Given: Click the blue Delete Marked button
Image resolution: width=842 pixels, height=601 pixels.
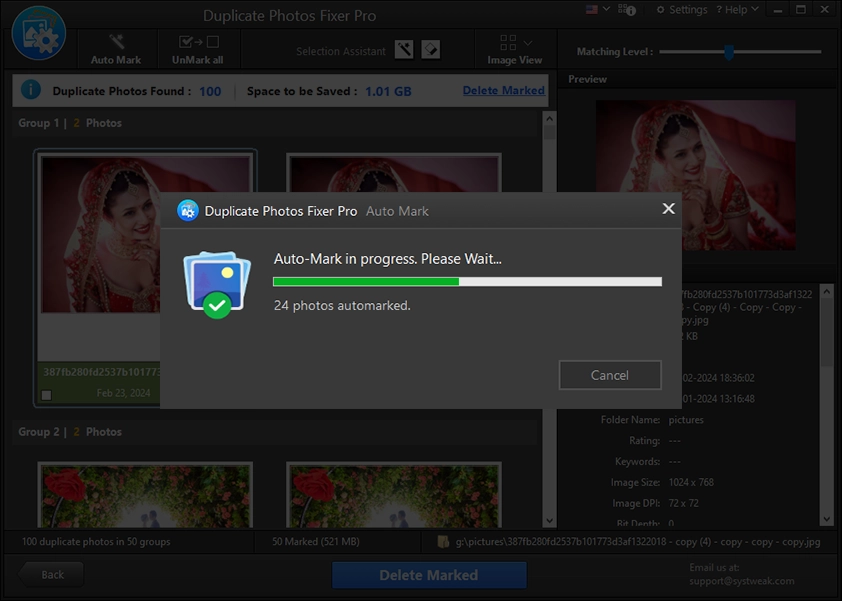Looking at the screenshot, I should 429,575.
